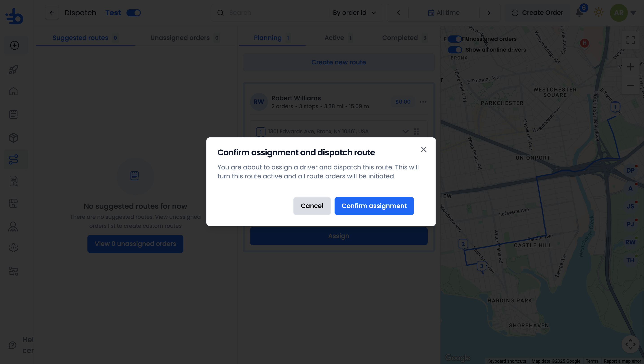Click the plus circle sidebar icon

[x=14, y=45]
